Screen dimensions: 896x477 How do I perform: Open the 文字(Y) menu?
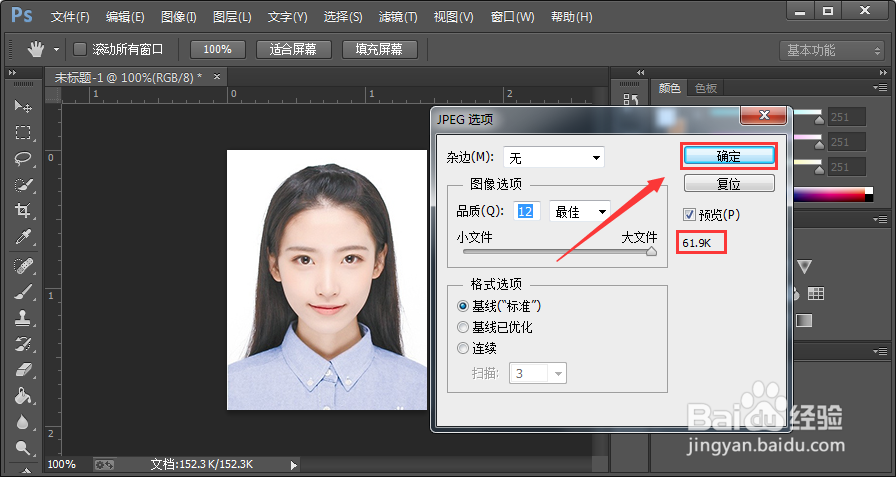pos(287,17)
